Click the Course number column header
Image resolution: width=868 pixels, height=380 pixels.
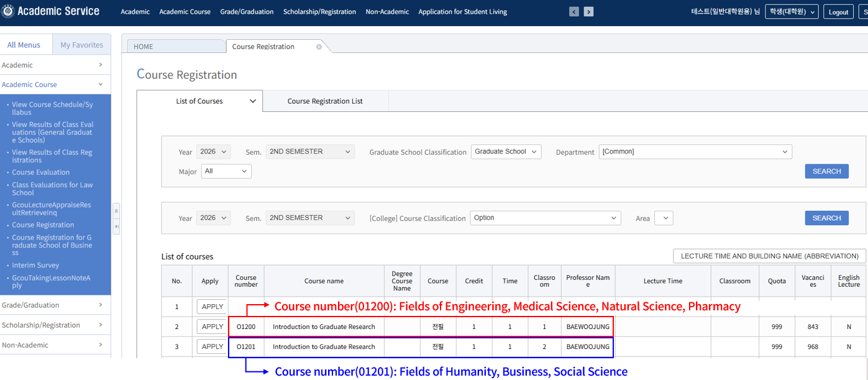click(246, 281)
